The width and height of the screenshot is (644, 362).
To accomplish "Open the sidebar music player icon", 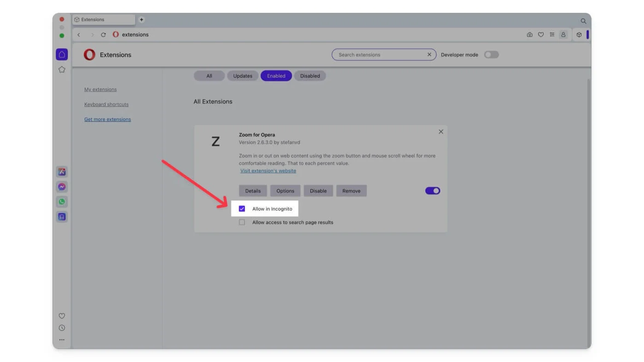I will coord(62,217).
